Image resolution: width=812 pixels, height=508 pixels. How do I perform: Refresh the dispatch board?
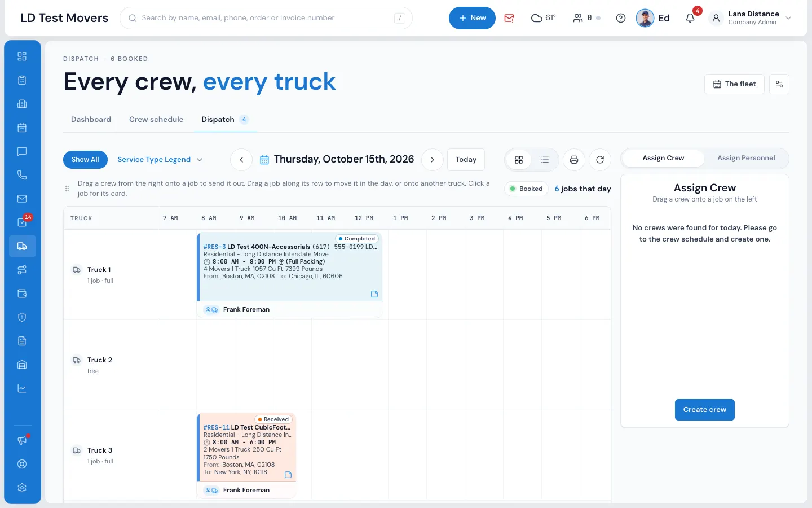[x=600, y=160]
